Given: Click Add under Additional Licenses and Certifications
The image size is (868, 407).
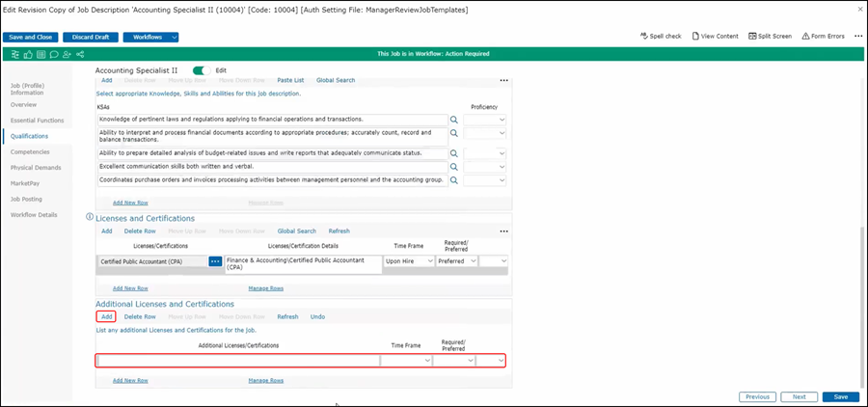Looking at the screenshot, I should point(106,316).
